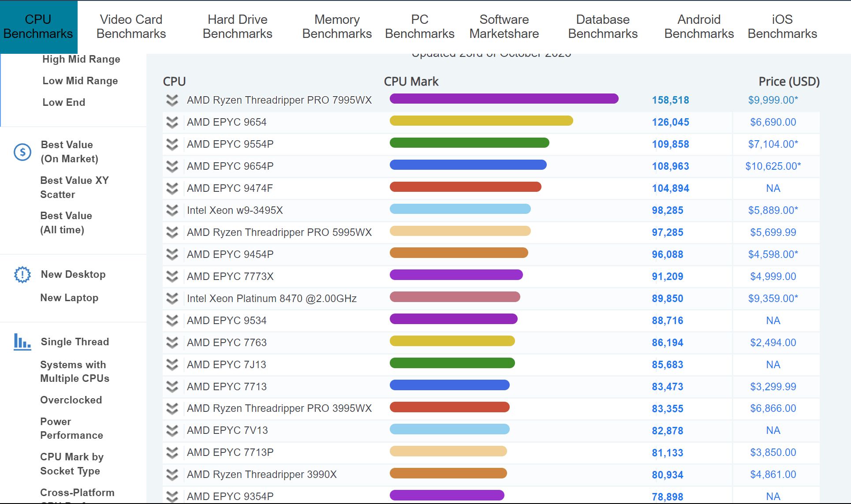Open CPU Mark by Socket Type link
This screenshot has width=851, height=504.
point(72,464)
